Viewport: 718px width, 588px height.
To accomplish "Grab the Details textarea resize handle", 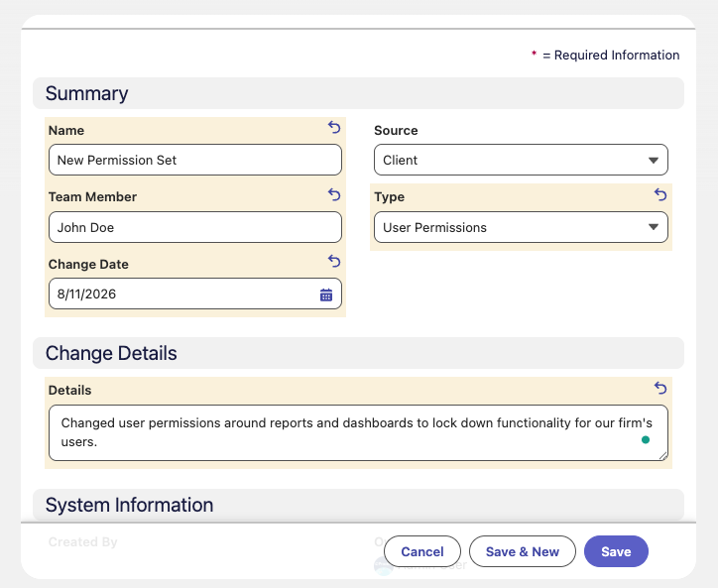I will pyautogui.click(x=663, y=456).
